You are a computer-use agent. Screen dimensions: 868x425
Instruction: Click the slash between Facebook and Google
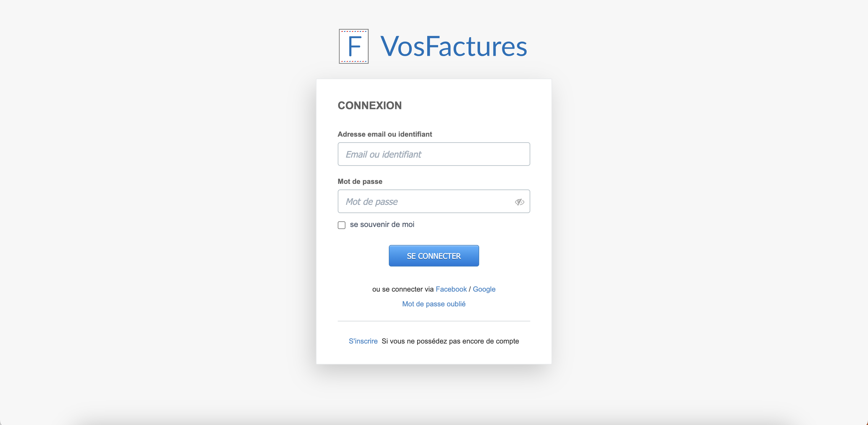pyautogui.click(x=470, y=289)
